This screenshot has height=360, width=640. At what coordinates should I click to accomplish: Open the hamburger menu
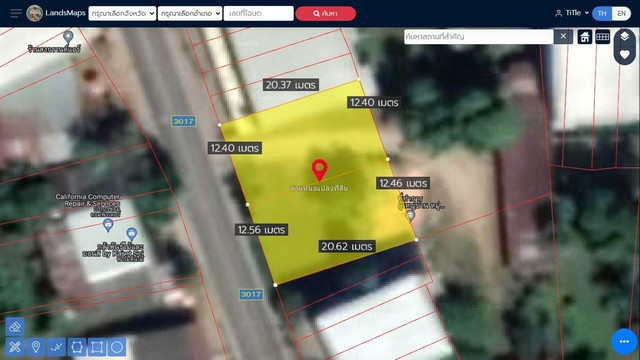16,13
